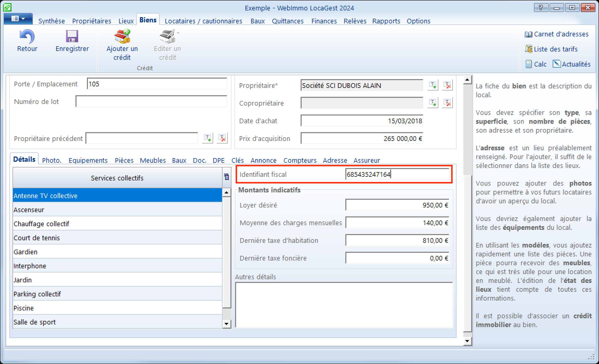
Task: Open the Annonce sub-tab
Action: (x=263, y=160)
